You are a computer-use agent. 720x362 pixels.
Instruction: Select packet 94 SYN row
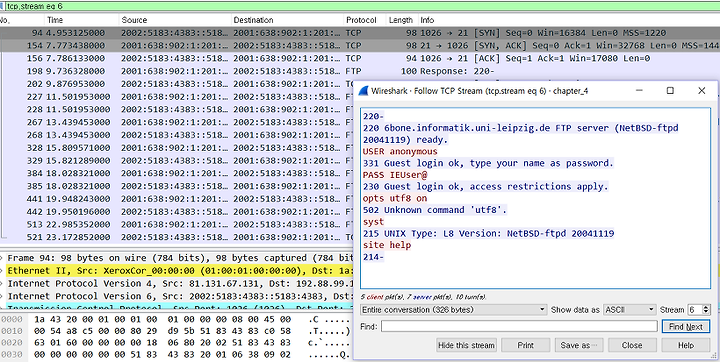point(360,33)
